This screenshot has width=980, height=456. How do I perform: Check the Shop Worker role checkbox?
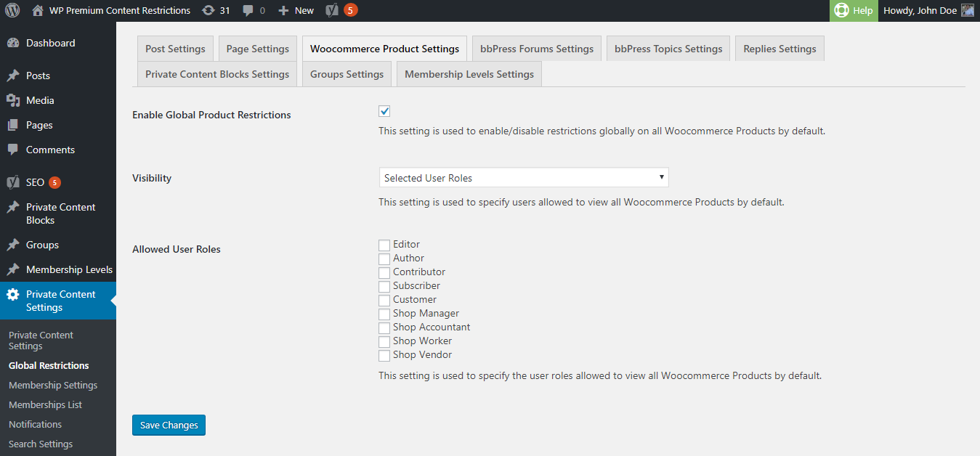[384, 342]
